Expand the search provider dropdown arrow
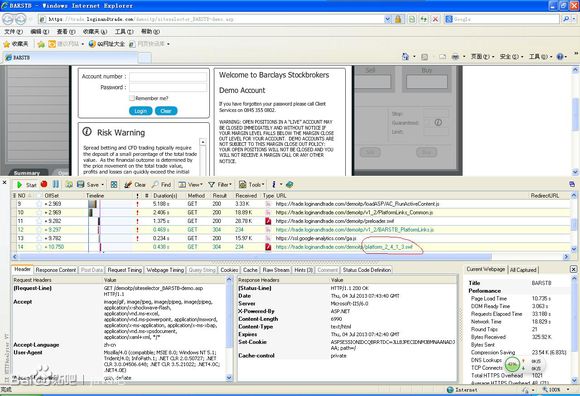 [573, 19]
